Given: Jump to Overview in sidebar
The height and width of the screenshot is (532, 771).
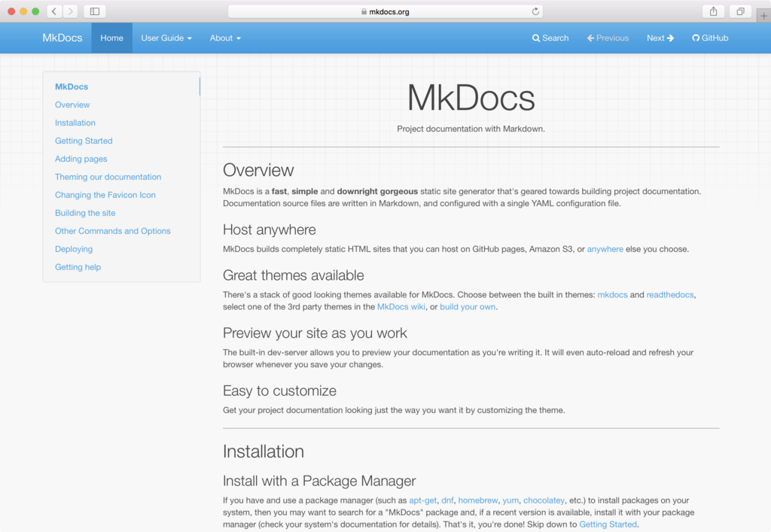Looking at the screenshot, I should point(72,105).
